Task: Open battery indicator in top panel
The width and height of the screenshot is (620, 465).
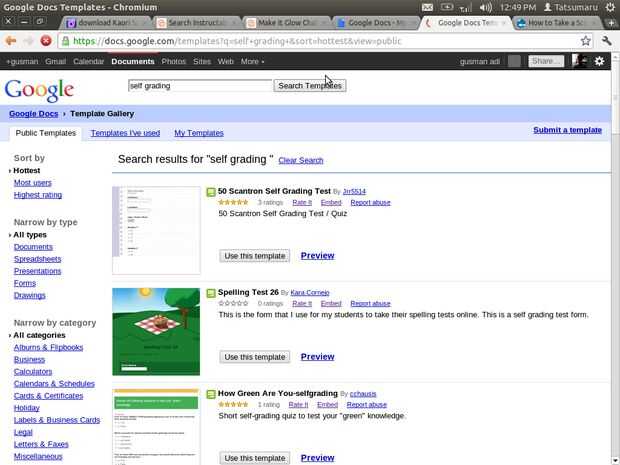Action: [x=447, y=7]
